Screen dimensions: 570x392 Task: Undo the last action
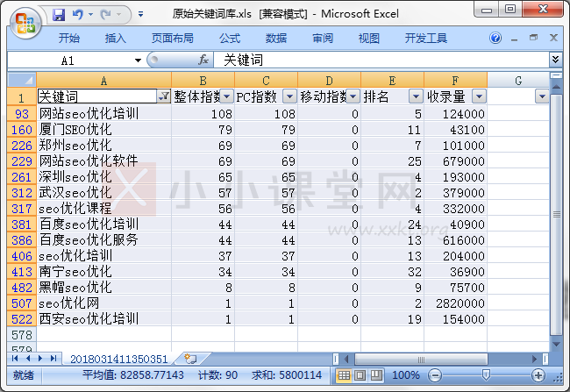(x=77, y=15)
